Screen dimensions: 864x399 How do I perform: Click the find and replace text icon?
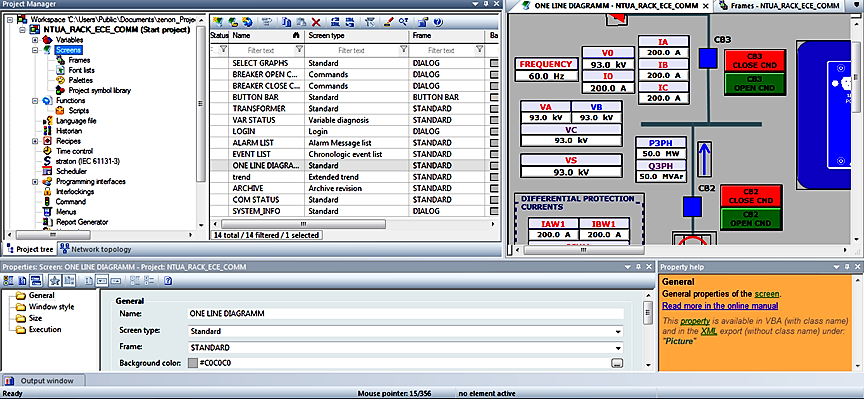[403, 22]
